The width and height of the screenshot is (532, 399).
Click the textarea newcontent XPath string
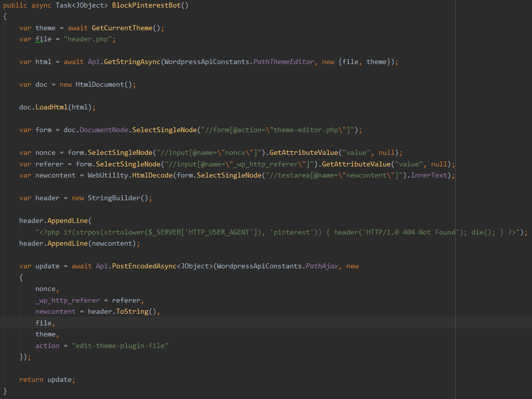click(x=334, y=176)
